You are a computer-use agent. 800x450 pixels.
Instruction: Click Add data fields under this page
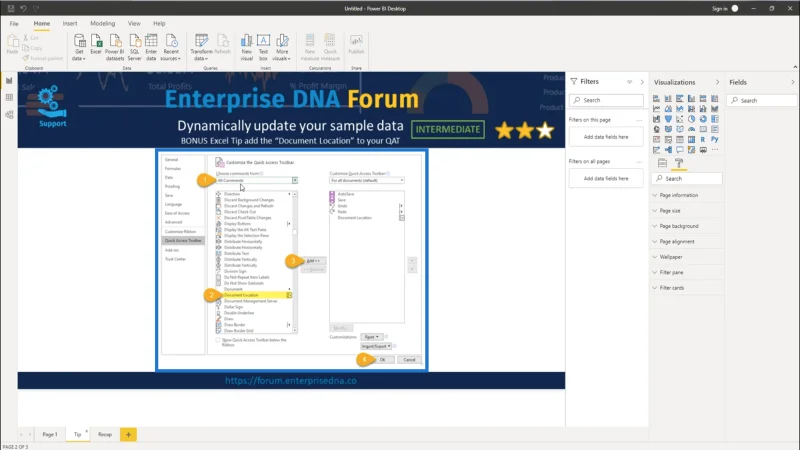pos(606,137)
